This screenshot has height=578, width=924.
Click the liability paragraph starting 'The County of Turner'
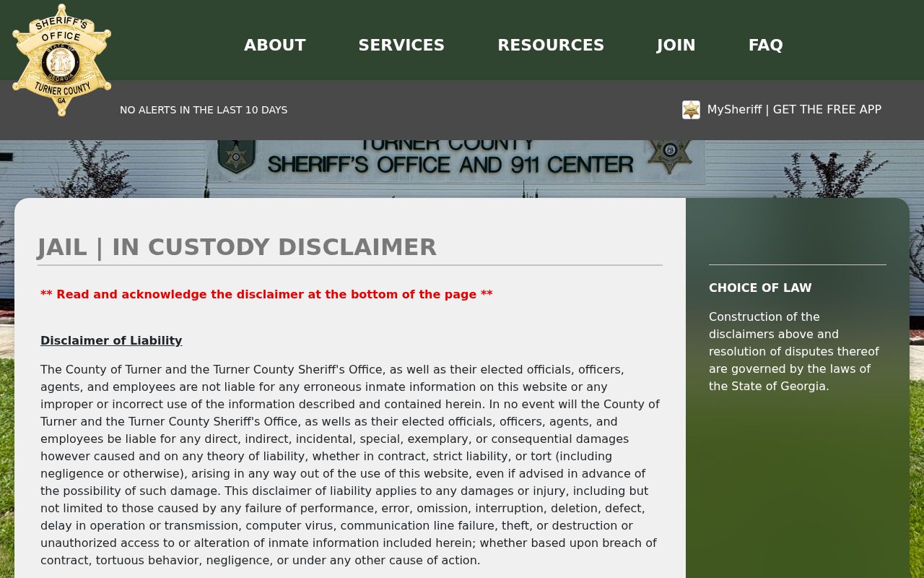350,465
